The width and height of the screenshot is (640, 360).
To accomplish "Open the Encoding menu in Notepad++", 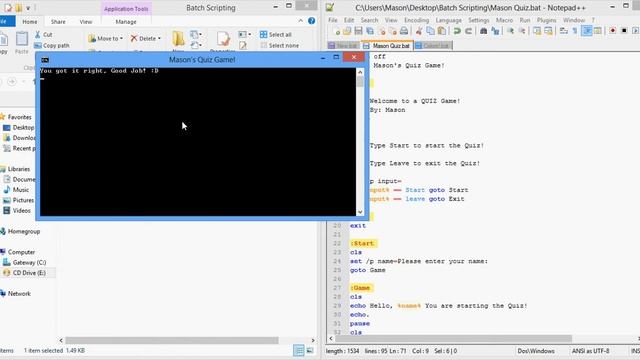I will (x=416, y=20).
